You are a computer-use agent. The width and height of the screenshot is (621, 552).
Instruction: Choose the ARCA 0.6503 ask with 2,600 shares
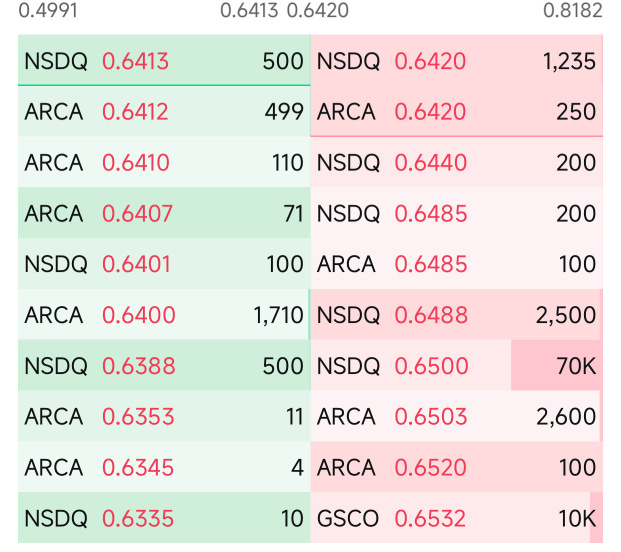pyautogui.click(x=457, y=416)
